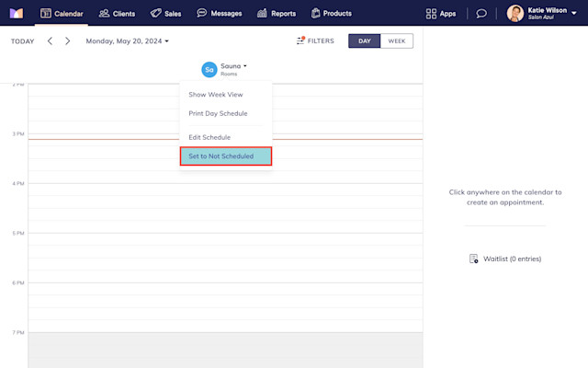Go to the next day arrow

(x=67, y=40)
